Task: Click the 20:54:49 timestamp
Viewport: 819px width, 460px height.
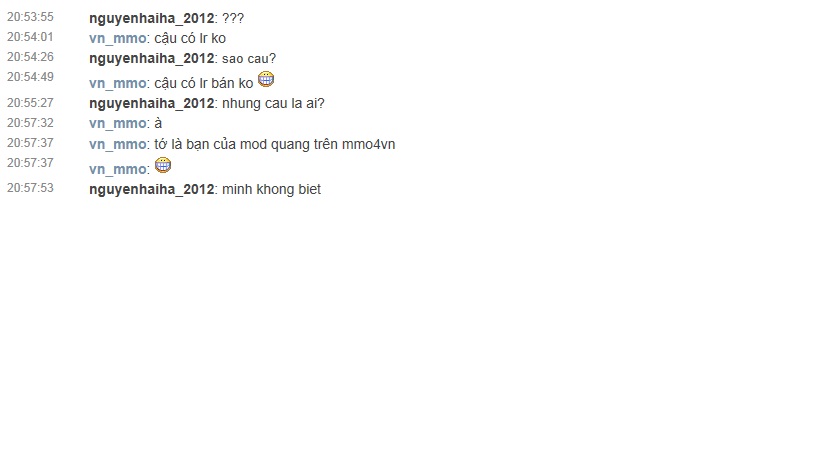Action: (x=30, y=77)
